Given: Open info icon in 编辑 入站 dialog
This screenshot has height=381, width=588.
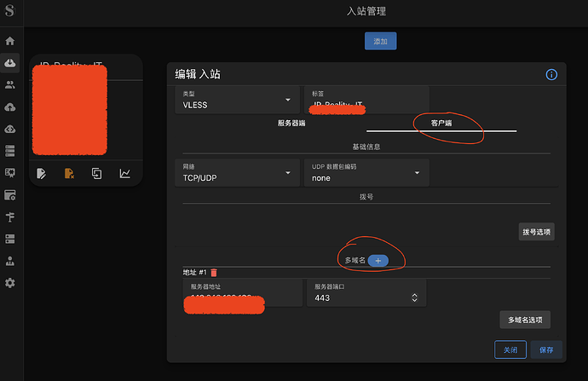Looking at the screenshot, I should 551,75.
